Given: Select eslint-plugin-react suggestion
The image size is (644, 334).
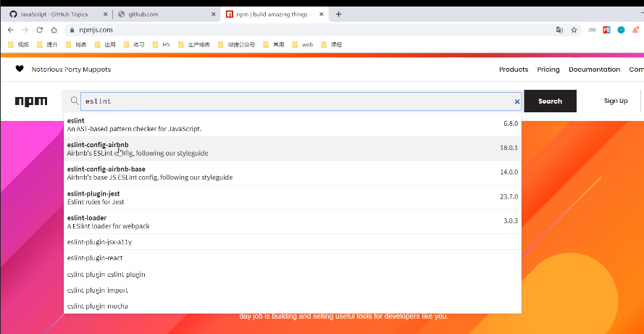Looking at the screenshot, I should coord(293,258).
